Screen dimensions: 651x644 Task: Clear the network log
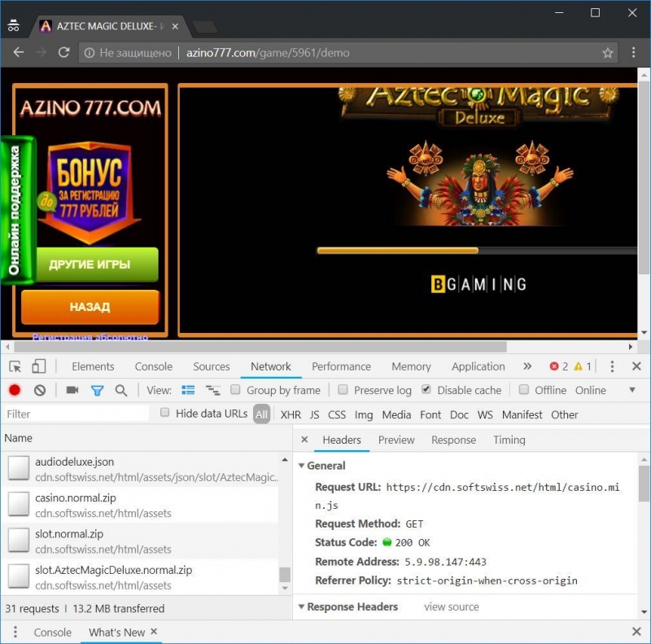[x=39, y=390]
